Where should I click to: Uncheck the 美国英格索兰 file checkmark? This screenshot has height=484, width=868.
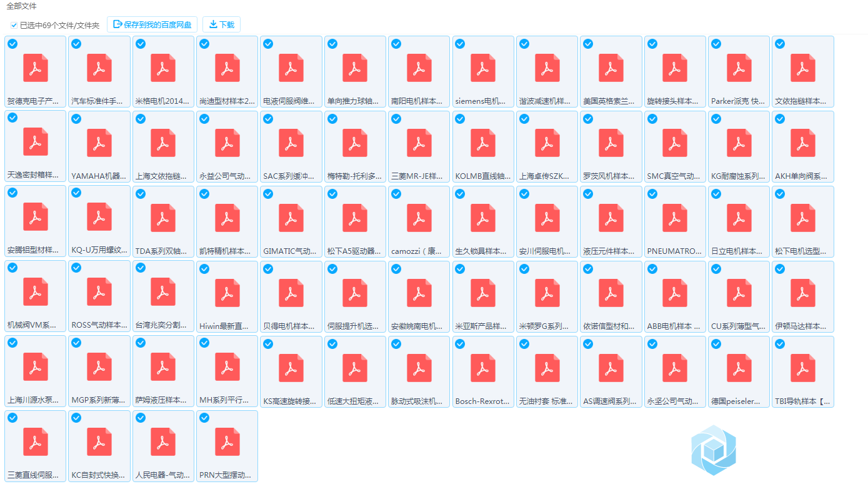click(x=588, y=44)
